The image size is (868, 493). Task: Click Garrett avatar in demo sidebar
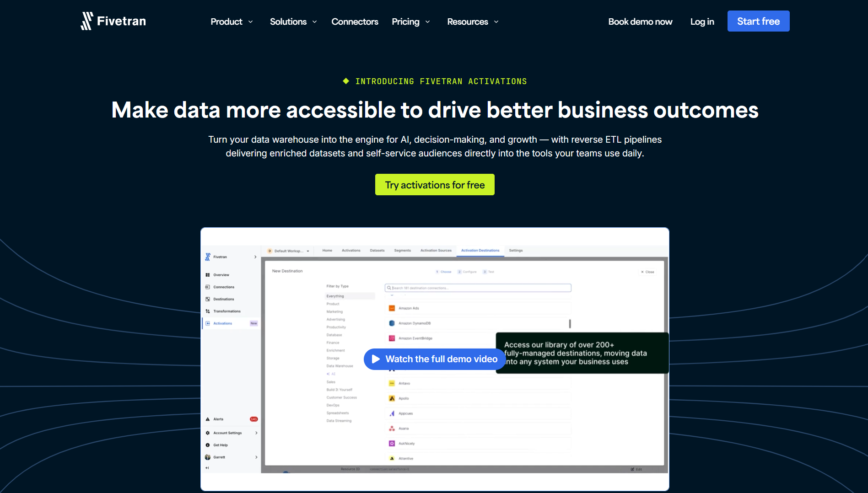point(208,457)
